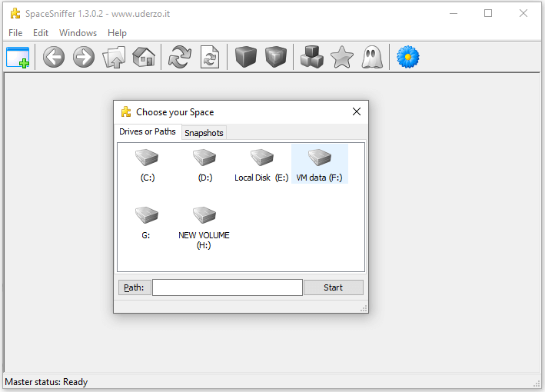Minimize the SpaceSniffer window

[454, 13]
